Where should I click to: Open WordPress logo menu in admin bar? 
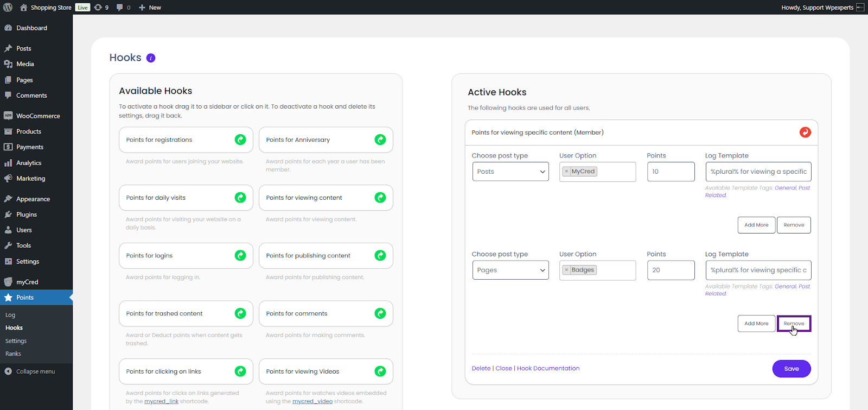pyautogui.click(x=8, y=7)
